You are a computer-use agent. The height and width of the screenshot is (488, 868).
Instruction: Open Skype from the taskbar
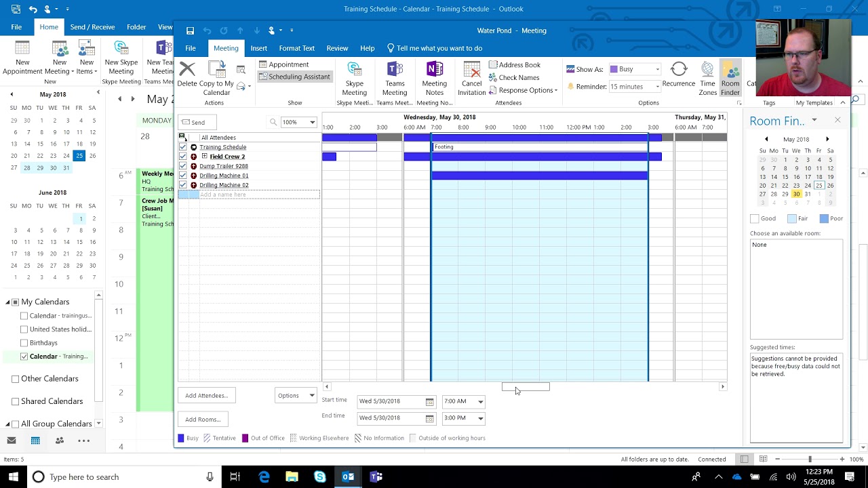pyautogui.click(x=320, y=476)
